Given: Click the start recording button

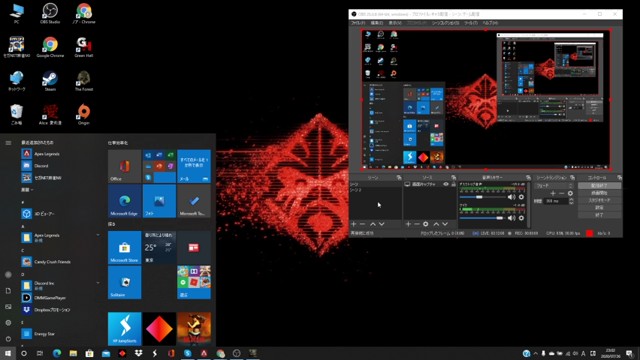Looking at the screenshot, I should (x=599, y=193).
